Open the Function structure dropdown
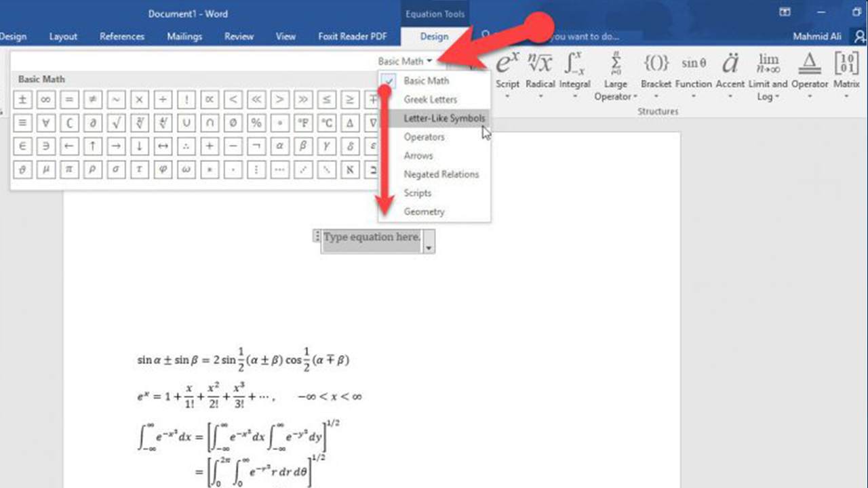This screenshot has width=868, height=488. click(694, 75)
